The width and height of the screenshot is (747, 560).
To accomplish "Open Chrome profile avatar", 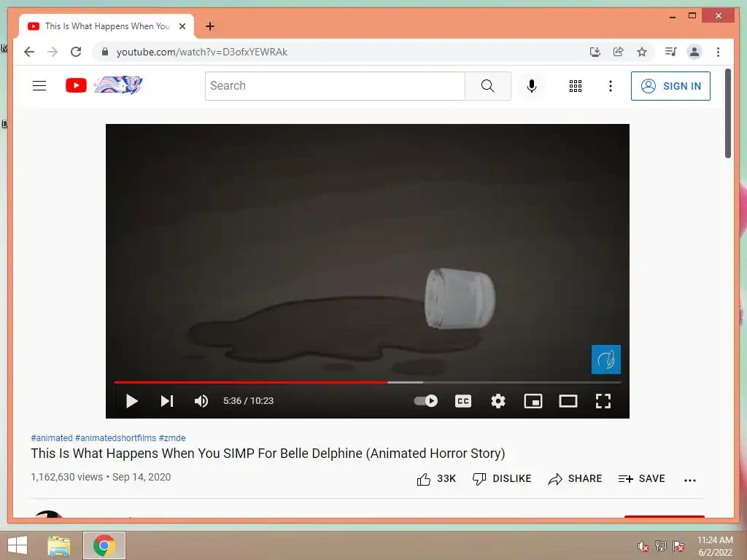I will point(694,52).
